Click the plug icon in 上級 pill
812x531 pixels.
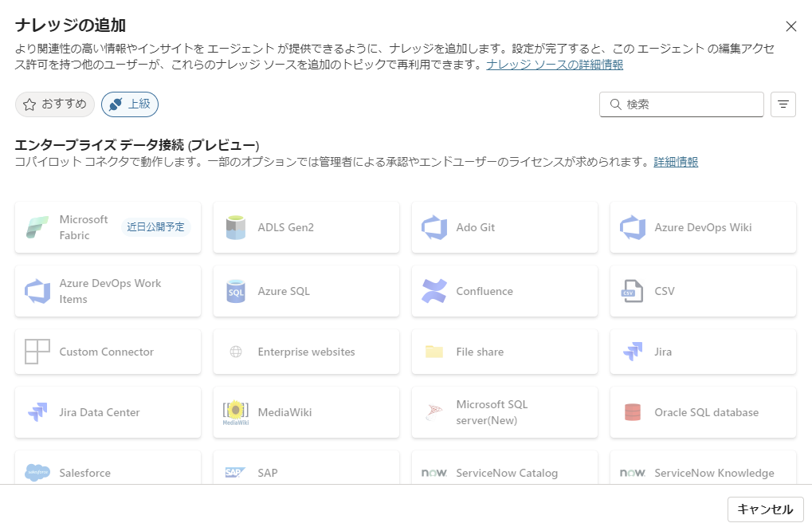coord(116,104)
